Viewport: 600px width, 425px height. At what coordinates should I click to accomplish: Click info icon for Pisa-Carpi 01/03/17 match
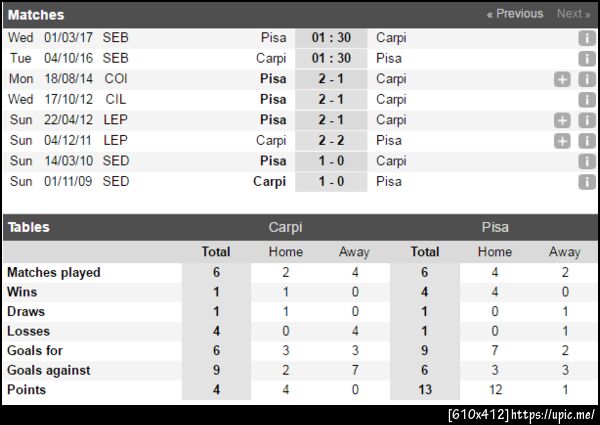[x=587, y=38]
